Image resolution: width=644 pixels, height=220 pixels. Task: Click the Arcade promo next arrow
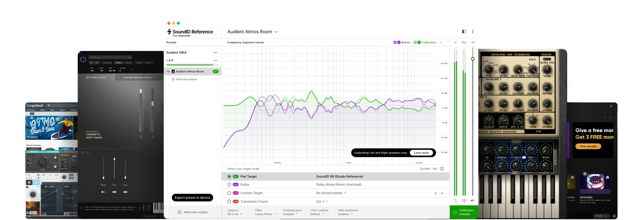611,118
